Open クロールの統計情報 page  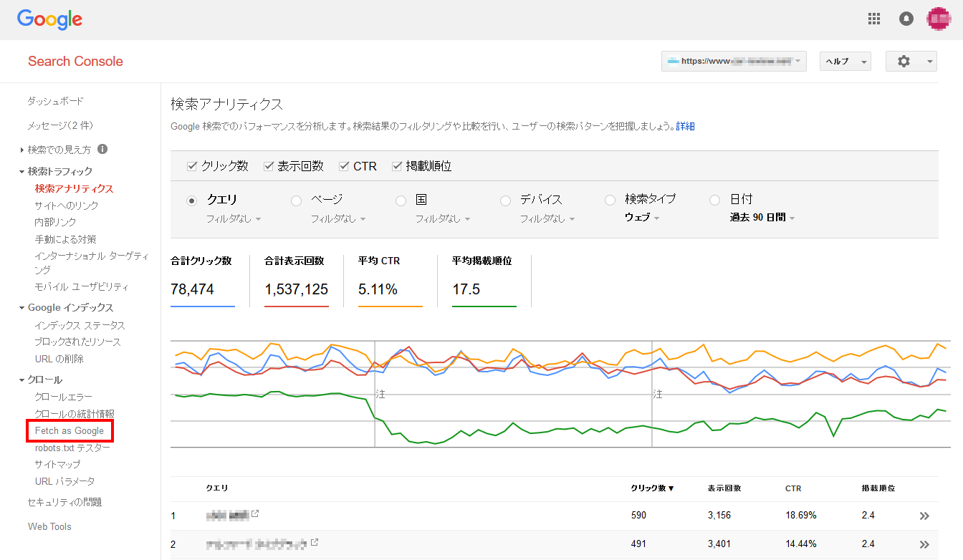75,414
